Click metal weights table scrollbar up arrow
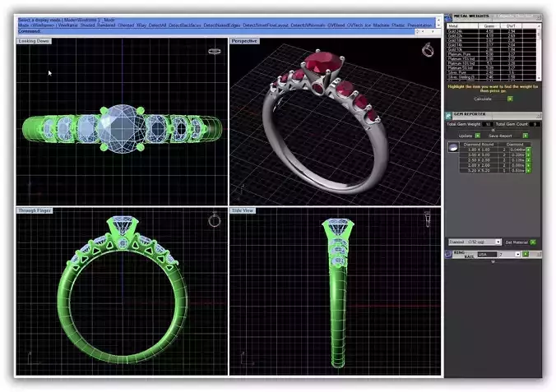Viewport: 556px width, 392px height. point(539,25)
